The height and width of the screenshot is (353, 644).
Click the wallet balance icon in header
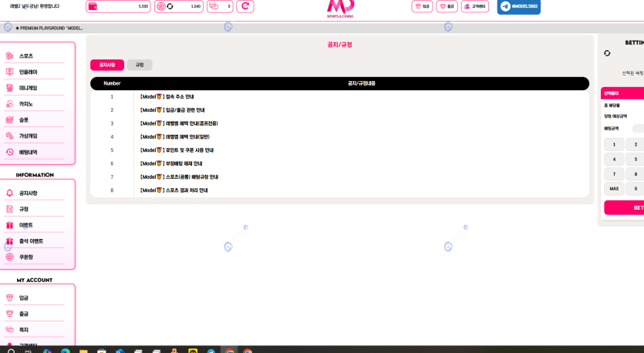click(93, 6)
